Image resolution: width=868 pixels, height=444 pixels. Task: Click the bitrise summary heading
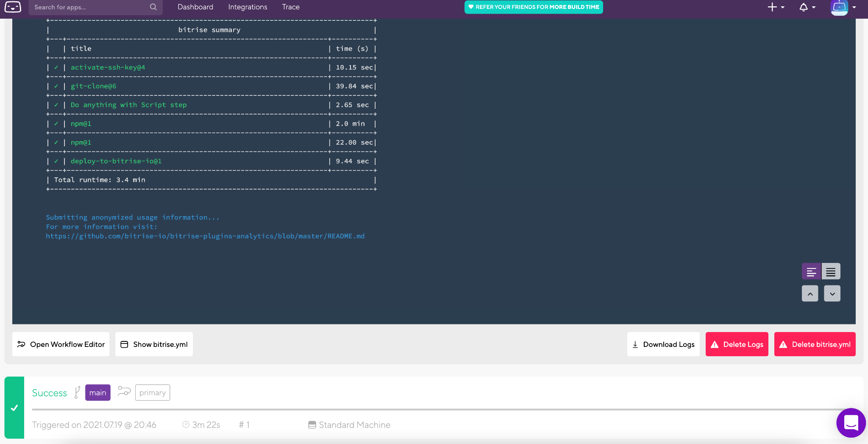(209, 30)
